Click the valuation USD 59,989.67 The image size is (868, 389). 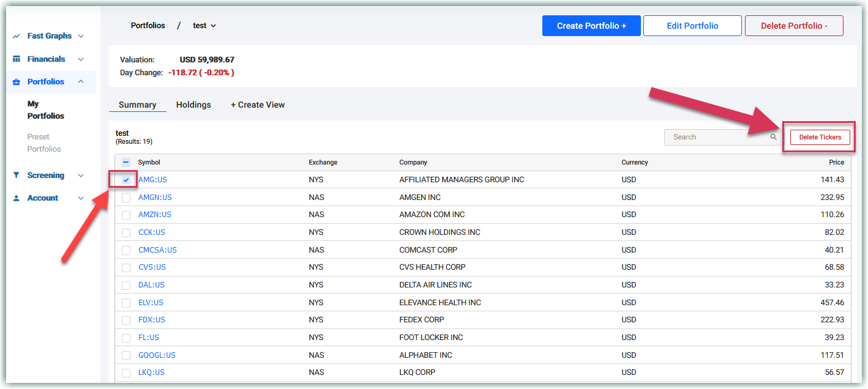pos(207,60)
